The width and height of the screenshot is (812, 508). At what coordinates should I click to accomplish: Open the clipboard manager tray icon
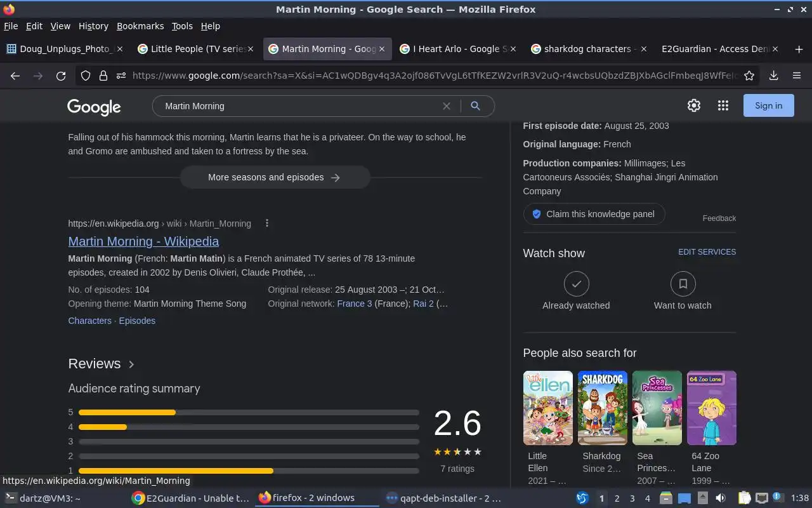pos(744,498)
